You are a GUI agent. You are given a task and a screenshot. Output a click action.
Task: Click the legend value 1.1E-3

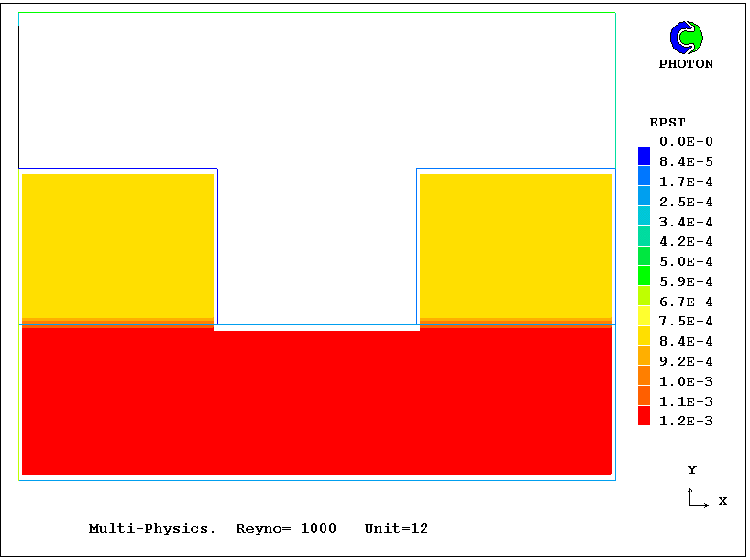686,401
